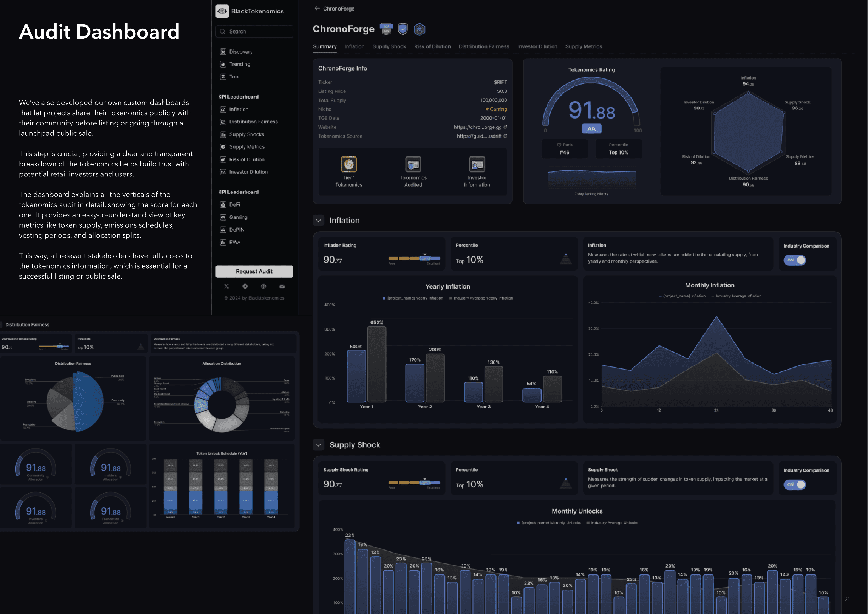Screen dimensions: 868x614
Task: Click the Token Unlock Schedule (YoY) title
Action: 221,453
